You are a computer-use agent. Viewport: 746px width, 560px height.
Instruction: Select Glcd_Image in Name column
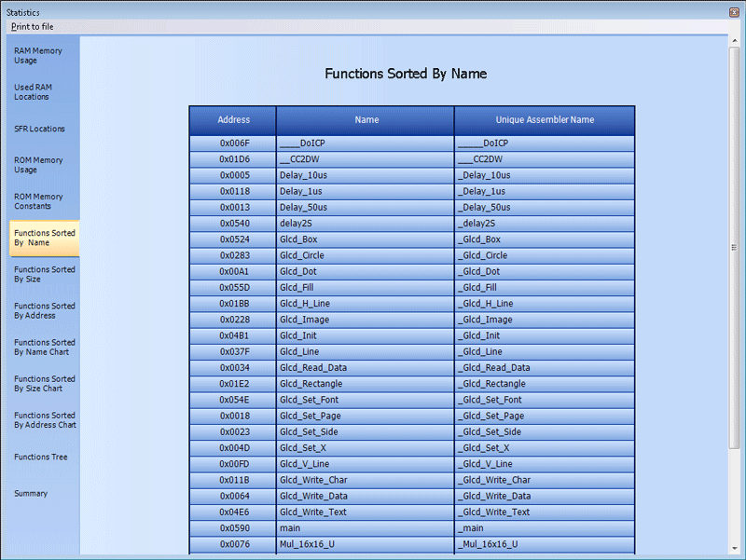pos(366,320)
